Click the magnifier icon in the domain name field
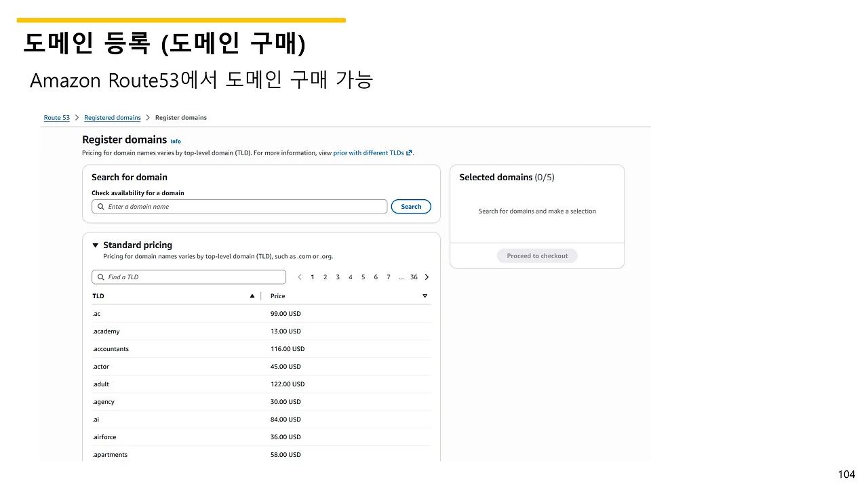This screenshot has height=488, width=868. click(x=100, y=206)
